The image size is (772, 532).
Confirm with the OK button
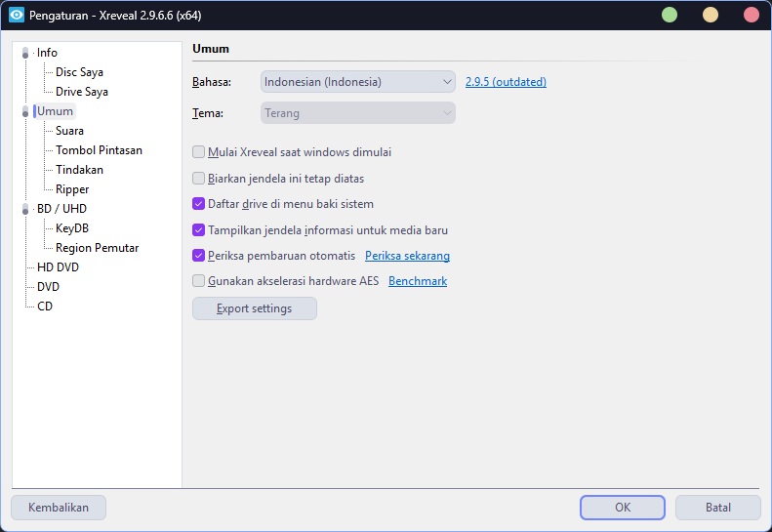(x=623, y=508)
